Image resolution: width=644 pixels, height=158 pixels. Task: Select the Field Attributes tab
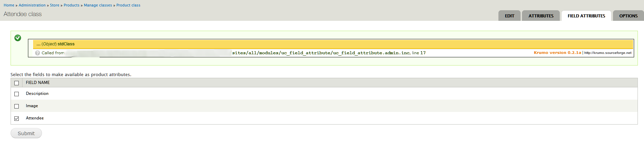pos(586,16)
